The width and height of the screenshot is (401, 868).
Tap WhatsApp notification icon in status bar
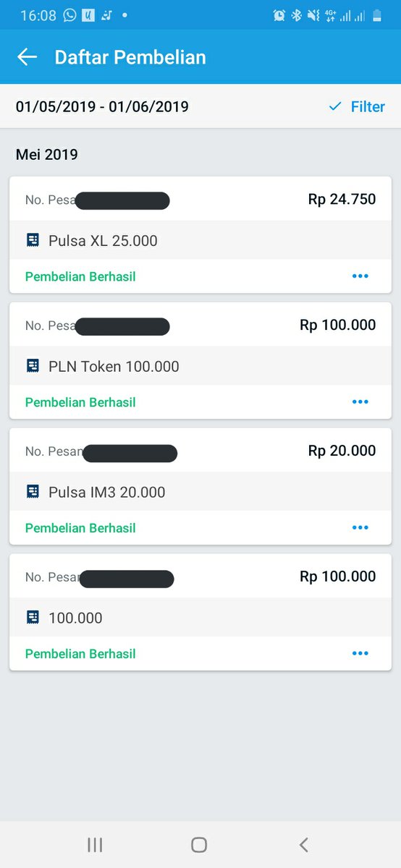tap(69, 15)
